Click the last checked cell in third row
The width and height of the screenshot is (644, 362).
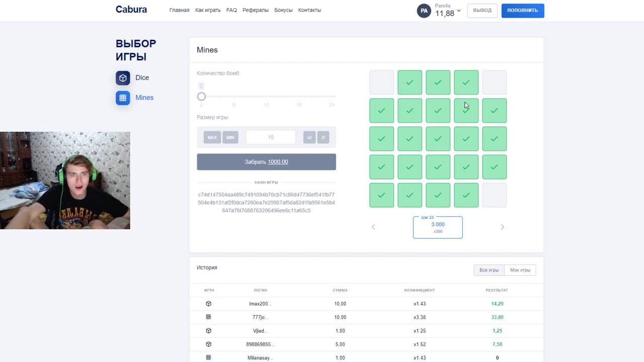point(495,139)
